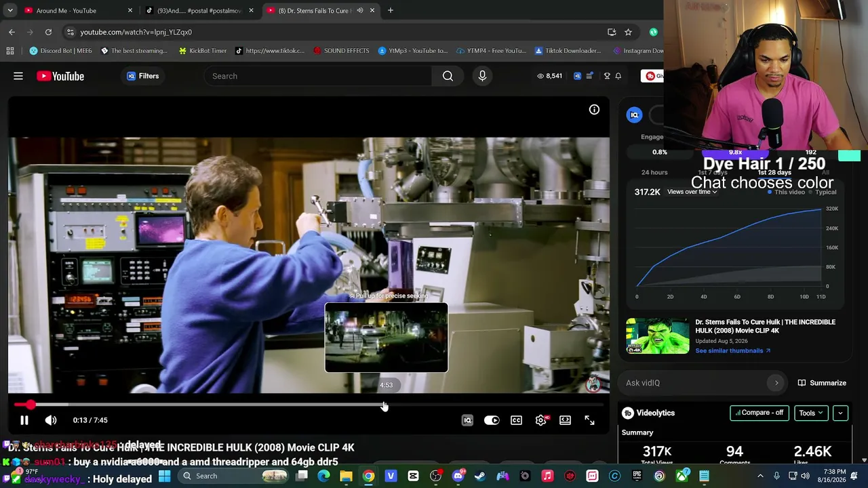This screenshot has height=488, width=868.
Task: Reload the current page
Action: tap(48, 32)
